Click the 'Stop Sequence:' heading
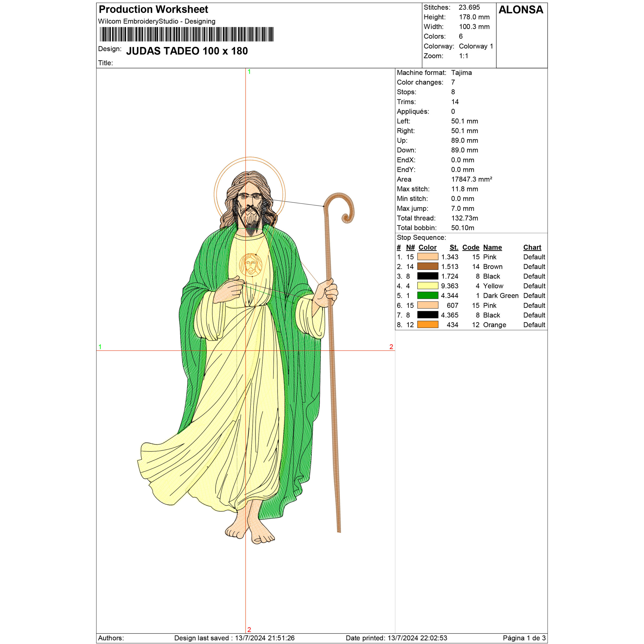Image resolution: width=644 pixels, height=644 pixels. pyautogui.click(x=421, y=238)
